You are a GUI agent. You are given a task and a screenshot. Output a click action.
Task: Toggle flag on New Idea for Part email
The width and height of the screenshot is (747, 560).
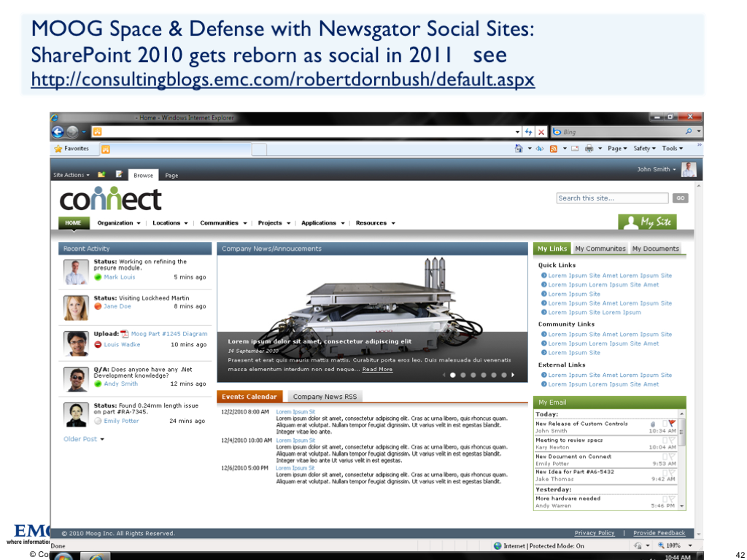pos(672,472)
